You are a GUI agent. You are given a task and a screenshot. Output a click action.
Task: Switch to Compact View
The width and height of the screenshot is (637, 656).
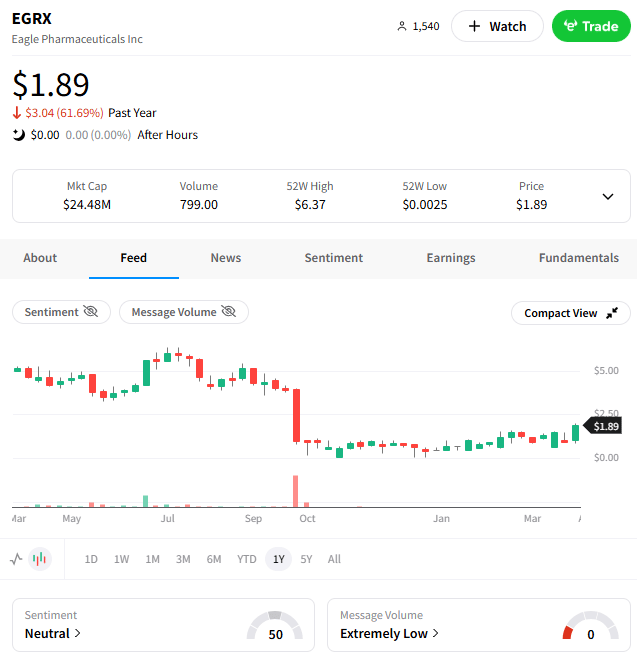pyautogui.click(x=570, y=313)
